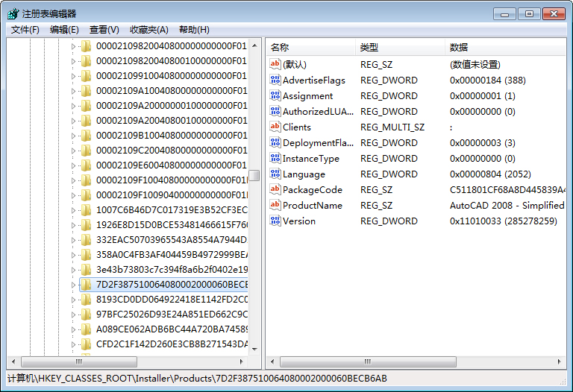
Task: Expand key 1007C6B46D7C017319E3B52CF3EC
Action: point(73,210)
